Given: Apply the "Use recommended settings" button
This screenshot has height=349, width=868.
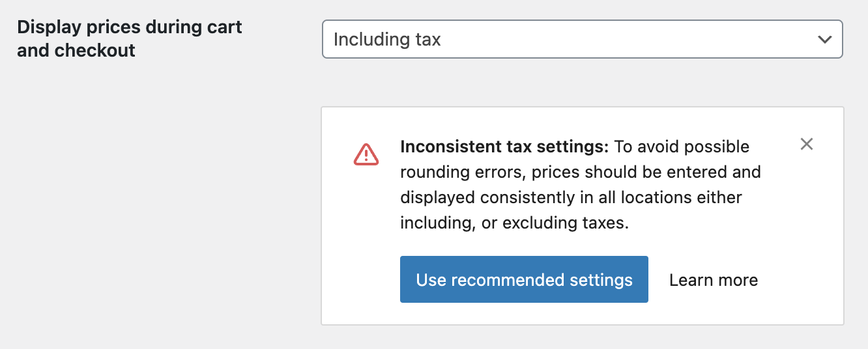Looking at the screenshot, I should 524,280.
